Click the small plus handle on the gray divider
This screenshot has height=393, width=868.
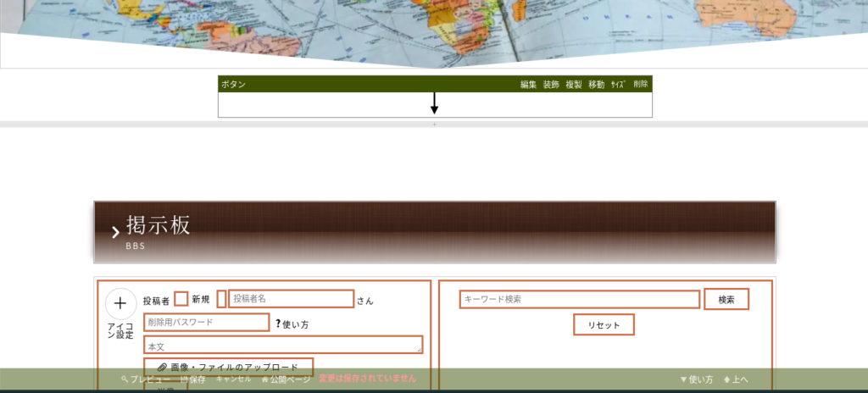pyautogui.click(x=434, y=125)
